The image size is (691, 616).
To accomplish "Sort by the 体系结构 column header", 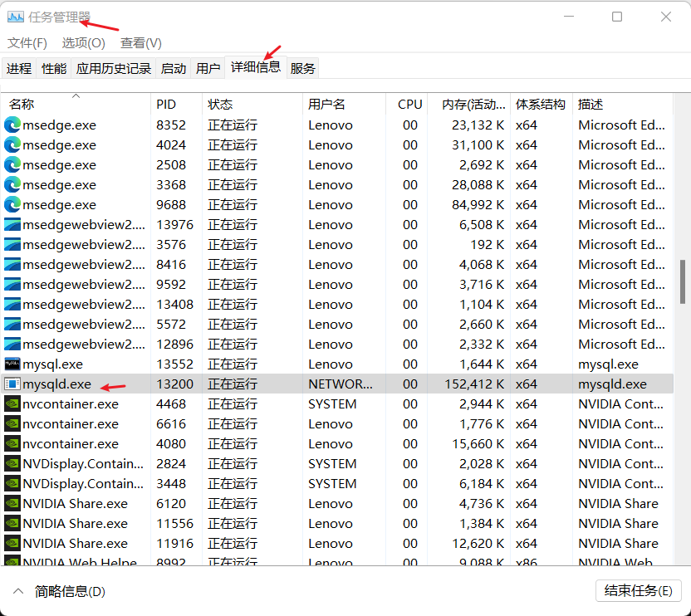I will coord(542,105).
